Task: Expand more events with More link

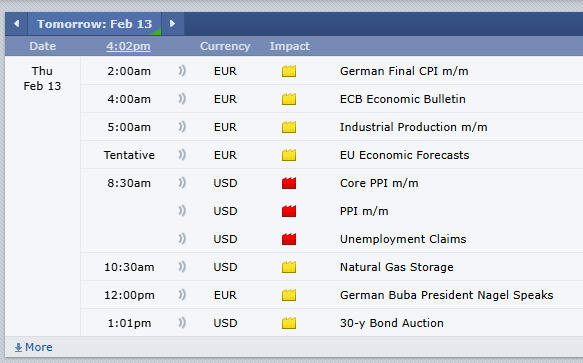Action: click(x=33, y=347)
